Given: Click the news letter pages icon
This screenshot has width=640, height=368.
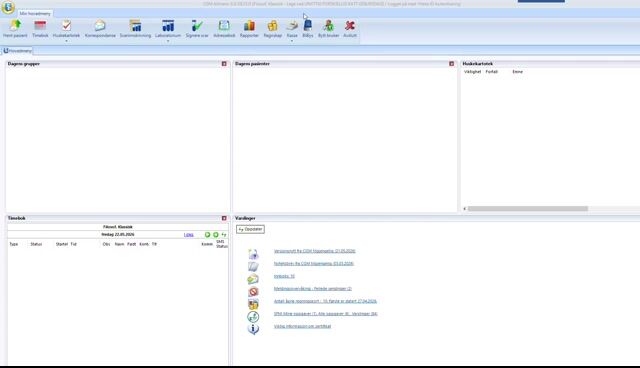Looking at the screenshot, I should click(253, 267).
